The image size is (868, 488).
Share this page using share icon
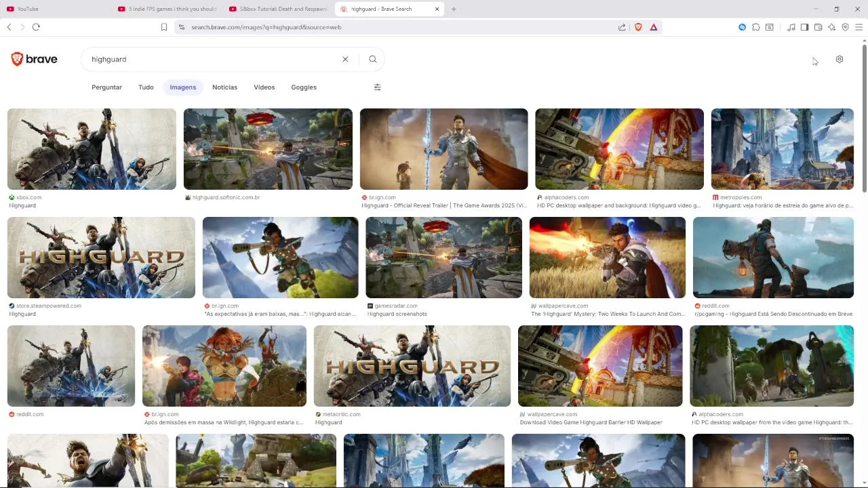622,27
